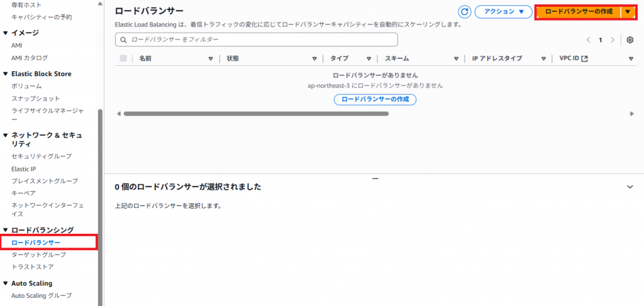644x306 pixels.
Task: Collapse the Elastic Block Store section
Action: pyautogui.click(x=5, y=74)
